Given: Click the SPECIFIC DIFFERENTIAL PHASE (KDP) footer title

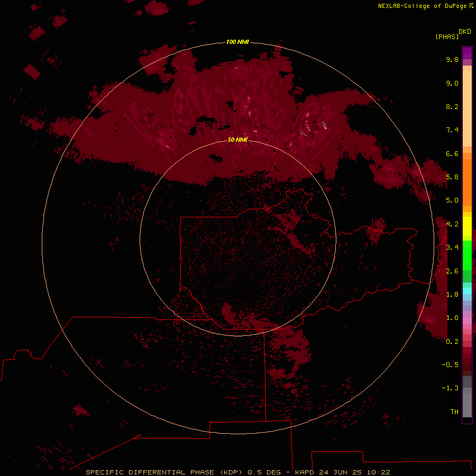Looking at the screenshot, I should (164, 472).
